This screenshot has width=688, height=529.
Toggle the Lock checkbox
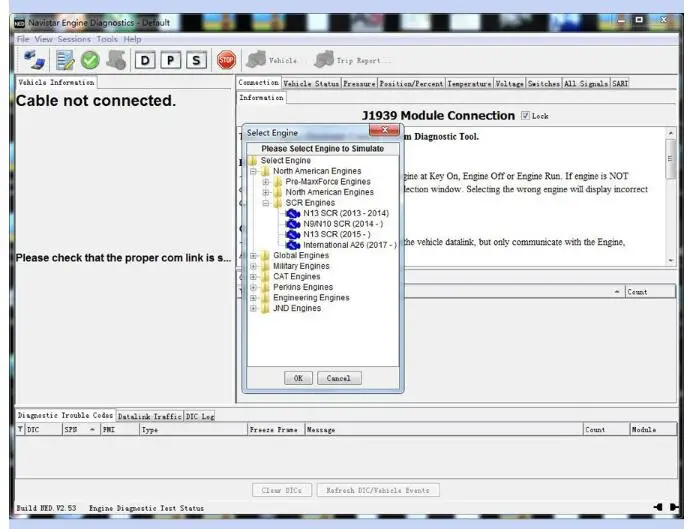pos(525,115)
